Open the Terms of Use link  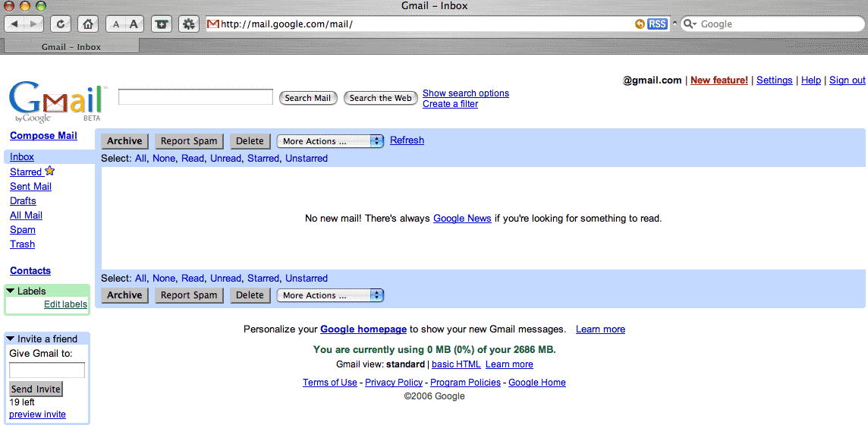coord(329,383)
